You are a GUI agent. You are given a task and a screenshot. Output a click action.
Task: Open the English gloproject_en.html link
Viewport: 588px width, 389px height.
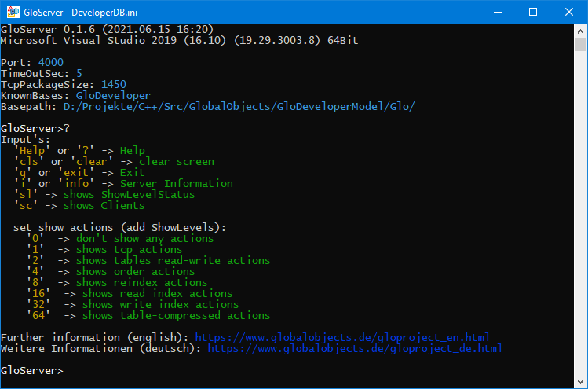(342, 337)
